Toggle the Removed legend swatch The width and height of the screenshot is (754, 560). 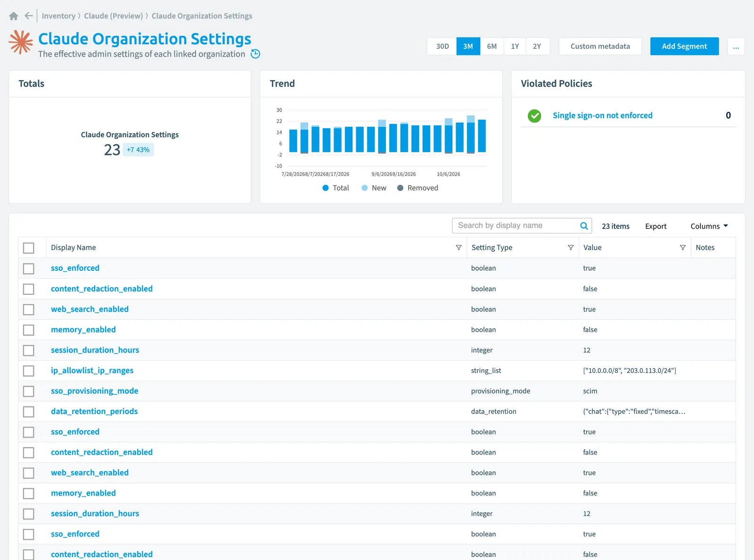[x=400, y=188]
